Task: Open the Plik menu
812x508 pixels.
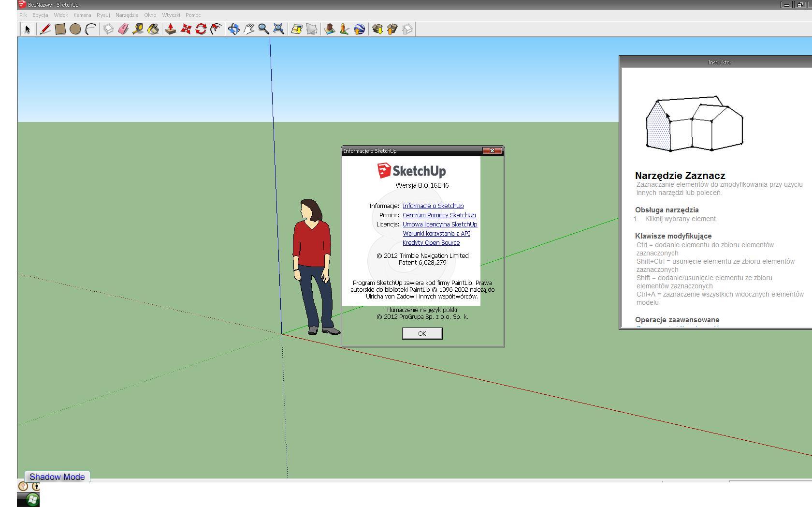Action: coord(23,15)
